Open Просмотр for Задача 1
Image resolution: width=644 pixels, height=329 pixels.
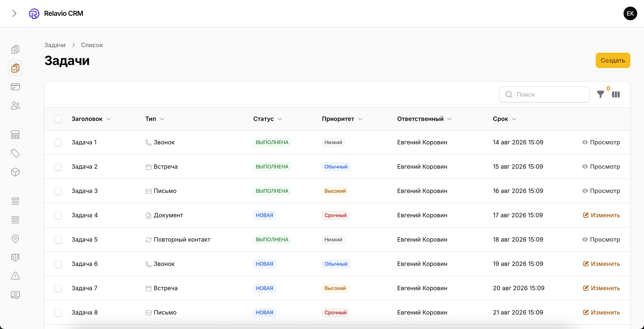pos(601,142)
